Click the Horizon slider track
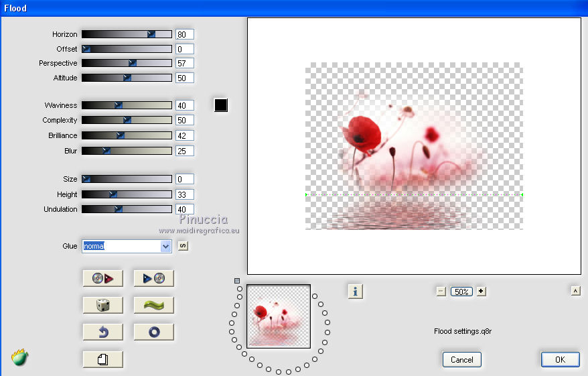This screenshot has width=588, height=376. (127, 34)
